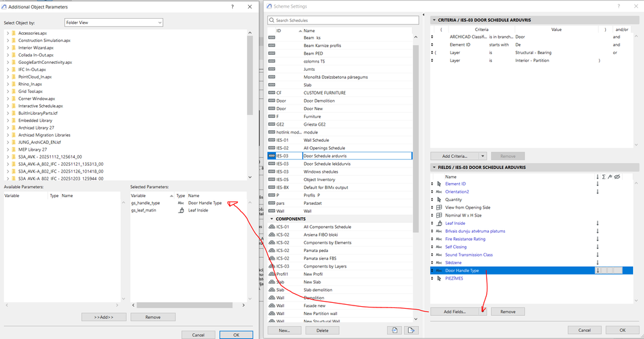Click the Selected Parameters horizontal scrollbar
644x339 pixels.
point(185,305)
